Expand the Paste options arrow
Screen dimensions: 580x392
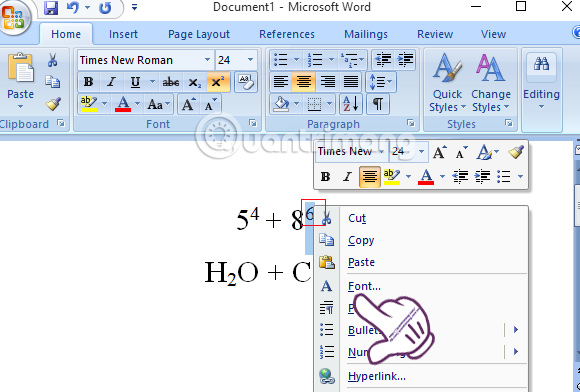pos(20,107)
